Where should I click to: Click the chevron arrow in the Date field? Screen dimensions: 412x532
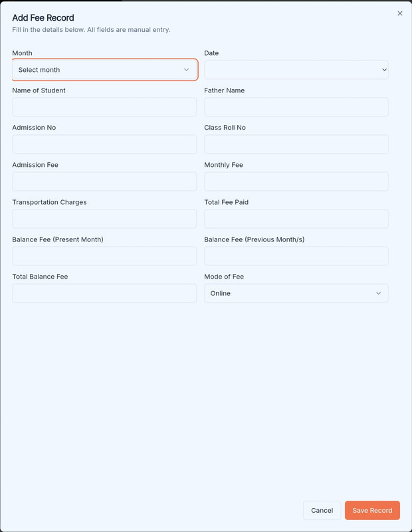[x=384, y=70]
